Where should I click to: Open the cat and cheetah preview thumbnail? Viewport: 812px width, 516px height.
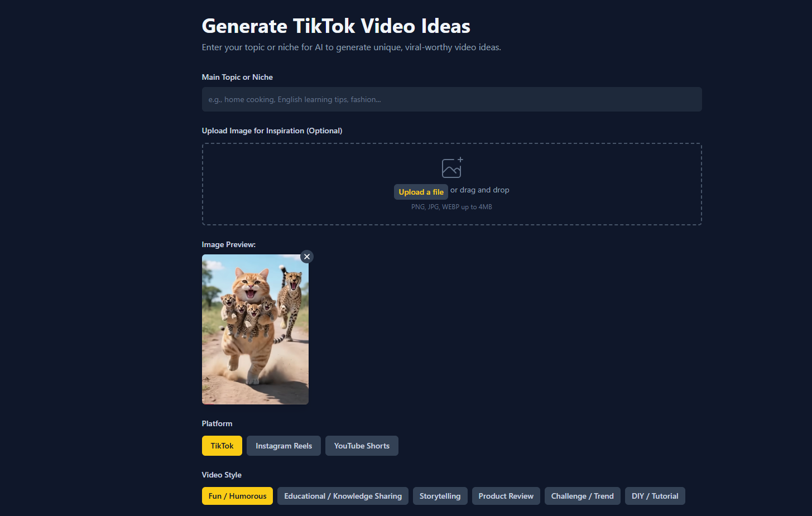coord(255,329)
